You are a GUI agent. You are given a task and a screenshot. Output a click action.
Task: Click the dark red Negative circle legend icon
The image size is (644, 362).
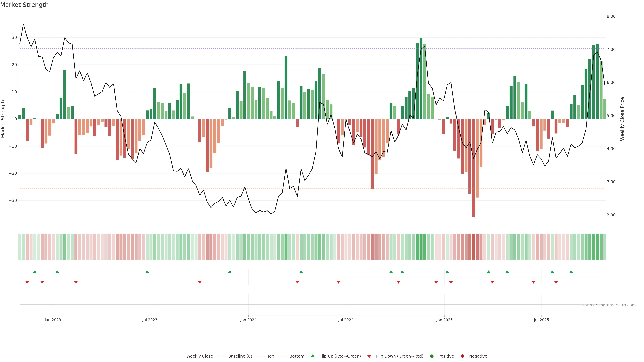tap(462, 356)
